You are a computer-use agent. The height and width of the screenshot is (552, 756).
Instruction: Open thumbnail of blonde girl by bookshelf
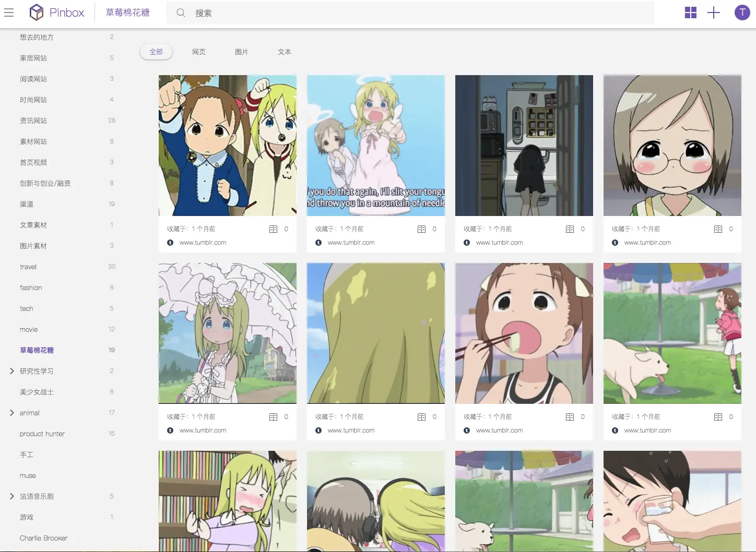click(x=228, y=501)
